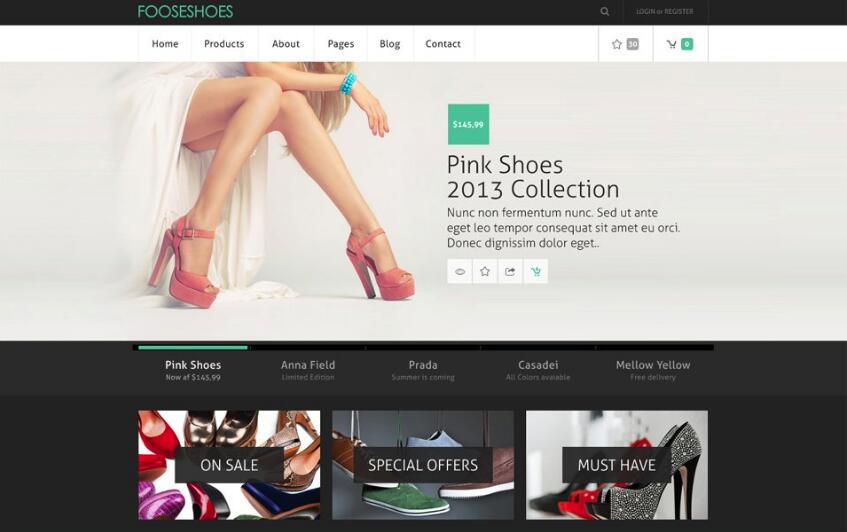Click the wishlist count badge 30

click(633, 44)
